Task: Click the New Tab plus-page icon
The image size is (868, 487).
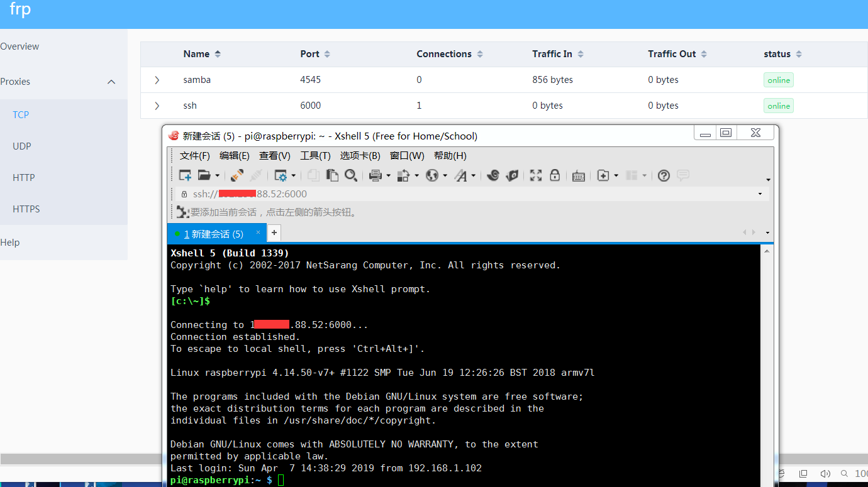Action: point(603,175)
